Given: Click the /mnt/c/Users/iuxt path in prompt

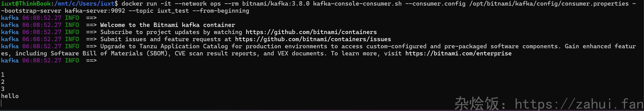Looking at the screenshot, I should pyautogui.click(x=84, y=4).
